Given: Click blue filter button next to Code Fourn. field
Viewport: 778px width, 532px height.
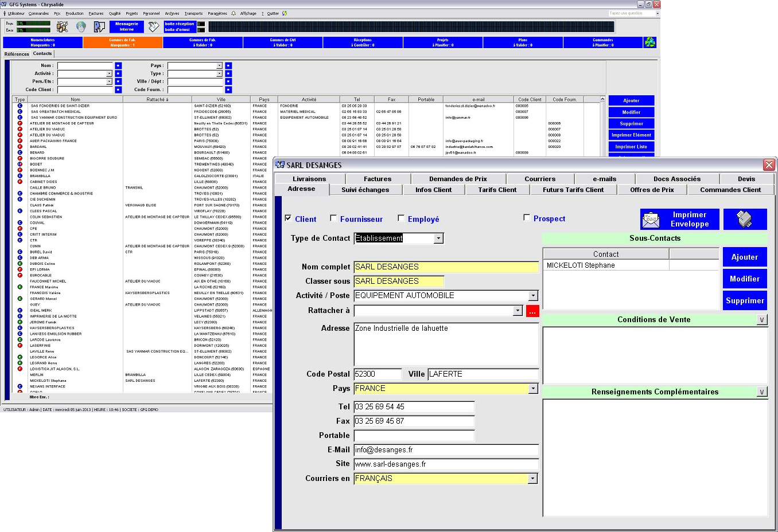Looking at the screenshot, I should (228, 90).
